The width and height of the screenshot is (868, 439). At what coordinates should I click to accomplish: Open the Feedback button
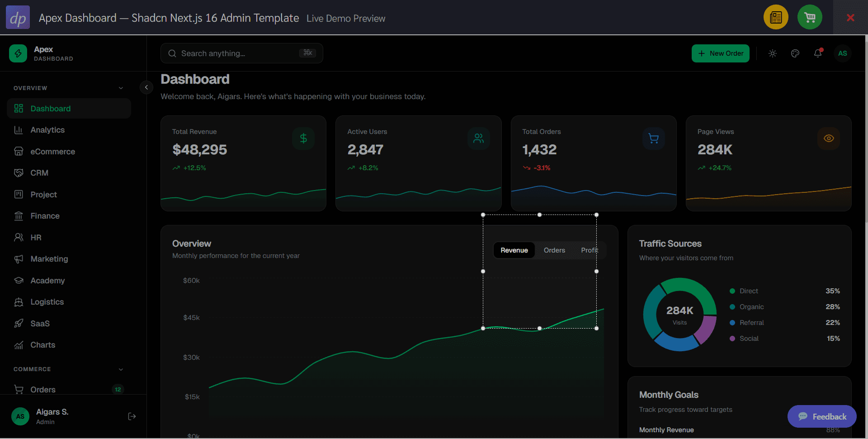tap(822, 416)
